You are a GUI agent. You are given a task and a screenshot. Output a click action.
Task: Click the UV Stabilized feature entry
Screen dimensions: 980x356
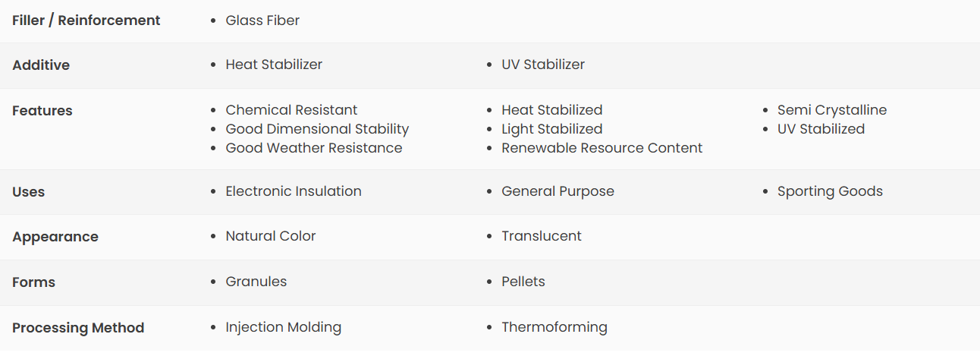(821, 129)
